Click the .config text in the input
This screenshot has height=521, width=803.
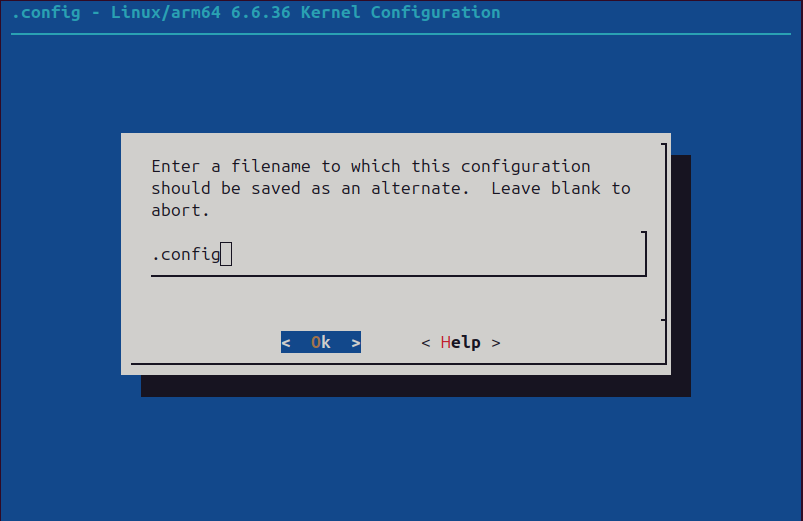(185, 254)
